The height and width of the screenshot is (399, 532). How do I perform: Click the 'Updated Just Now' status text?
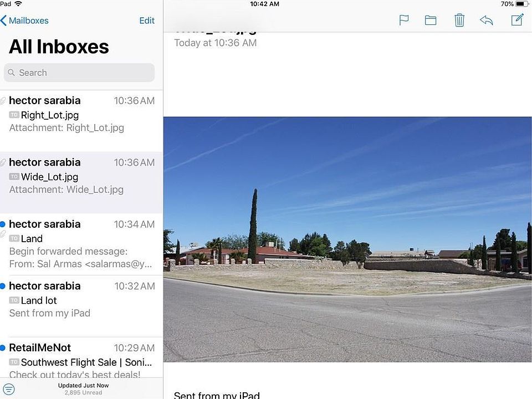[84, 386]
